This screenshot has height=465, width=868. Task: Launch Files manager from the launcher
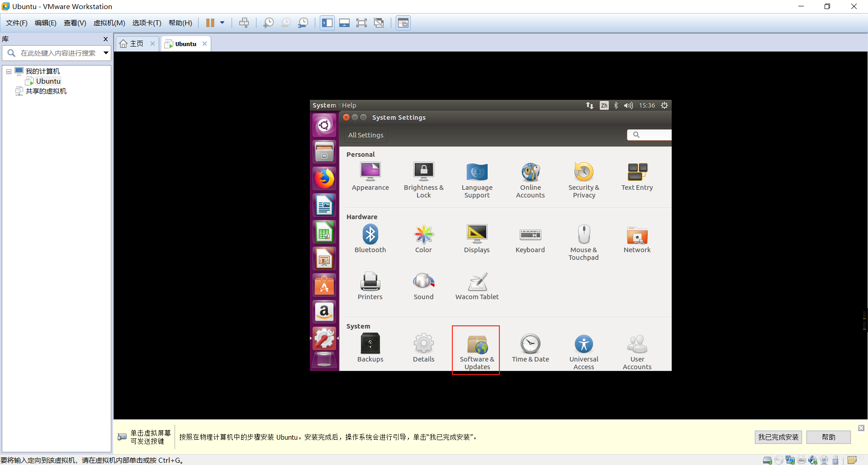pyautogui.click(x=324, y=152)
